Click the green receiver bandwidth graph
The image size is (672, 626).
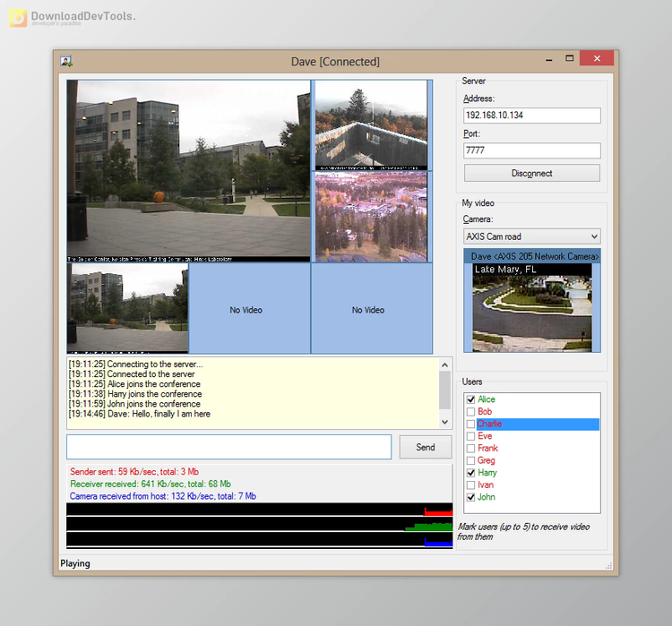point(259,524)
